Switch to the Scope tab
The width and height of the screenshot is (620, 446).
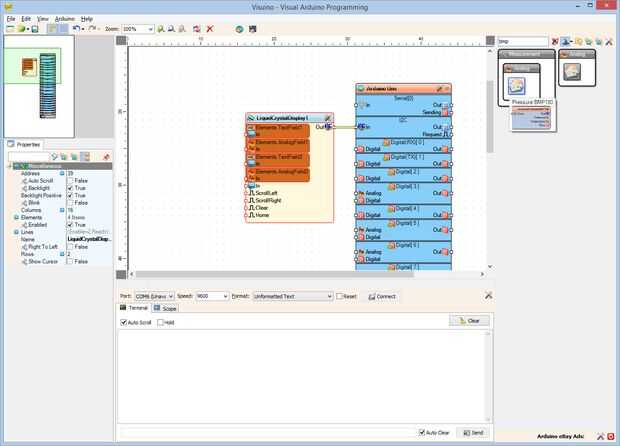point(165,308)
